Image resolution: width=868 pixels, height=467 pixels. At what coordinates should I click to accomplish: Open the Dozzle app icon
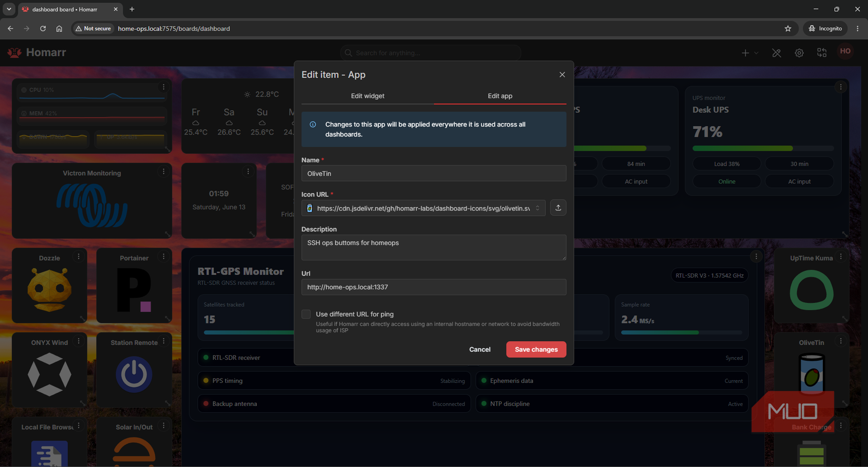[49, 289]
